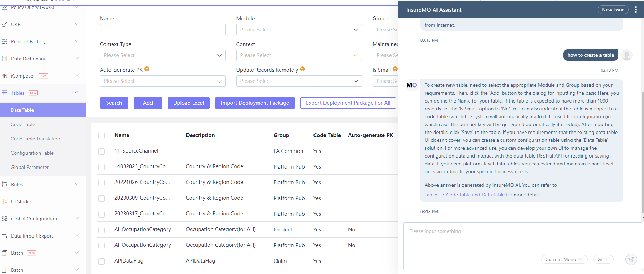Click the Name search input field

point(163,30)
